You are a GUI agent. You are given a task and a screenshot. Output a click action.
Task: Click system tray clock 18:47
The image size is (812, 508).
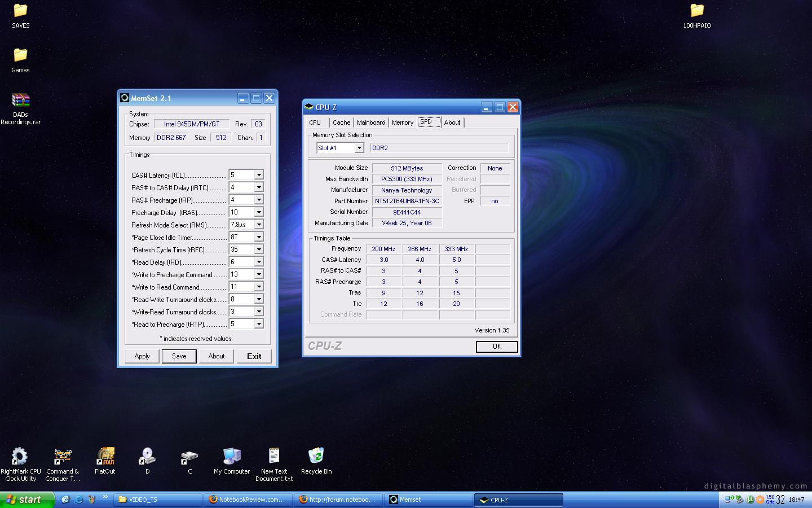pyautogui.click(x=796, y=500)
